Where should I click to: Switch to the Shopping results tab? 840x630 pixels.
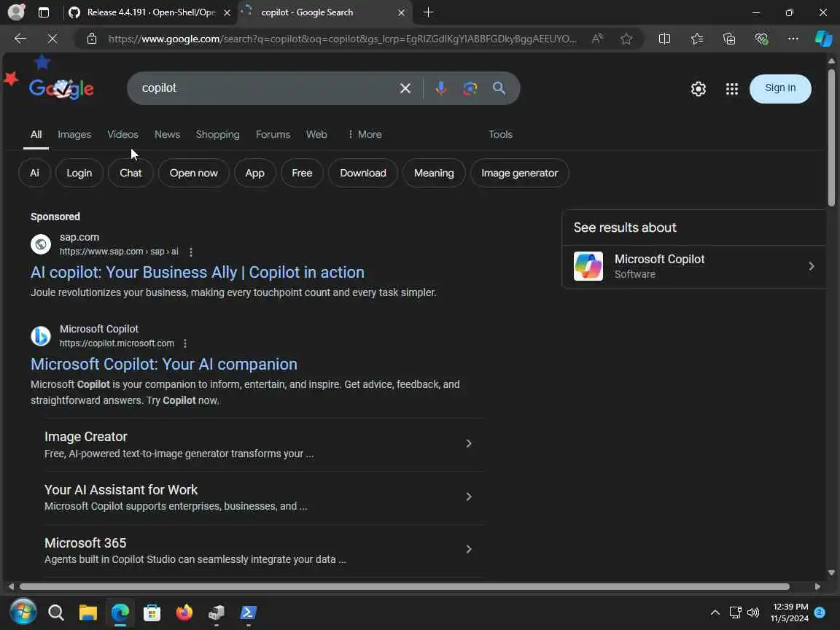(217, 134)
